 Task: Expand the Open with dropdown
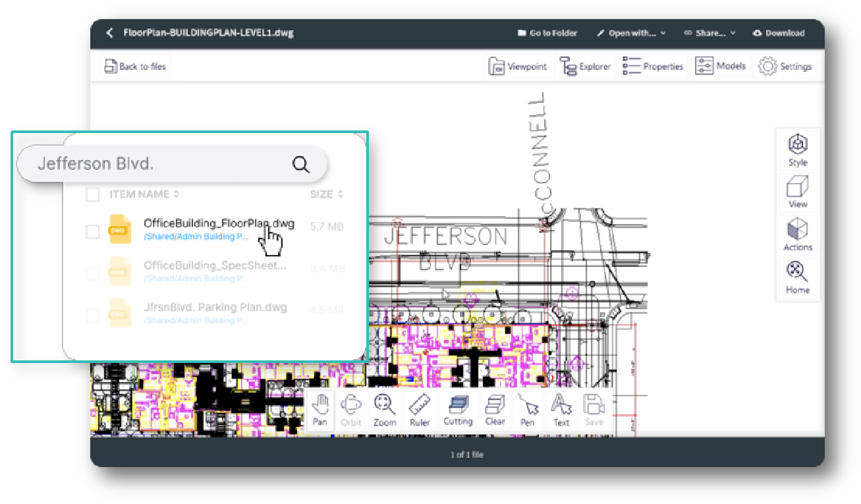pos(631,33)
